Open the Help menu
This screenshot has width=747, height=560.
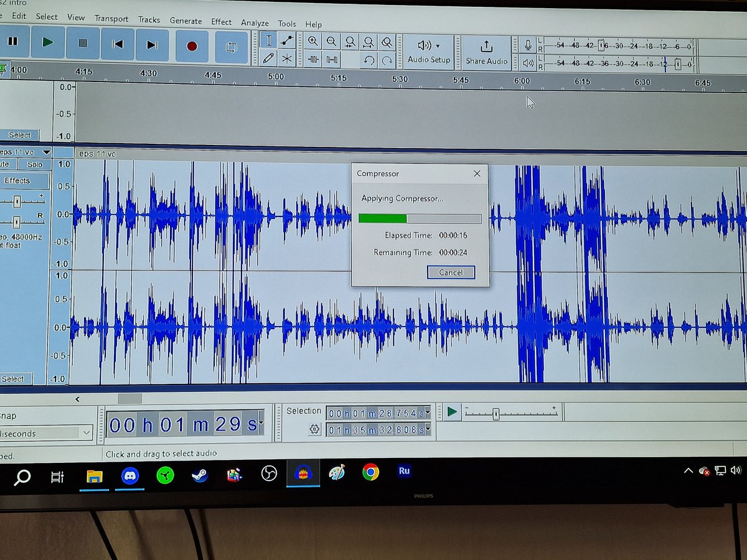point(314,24)
